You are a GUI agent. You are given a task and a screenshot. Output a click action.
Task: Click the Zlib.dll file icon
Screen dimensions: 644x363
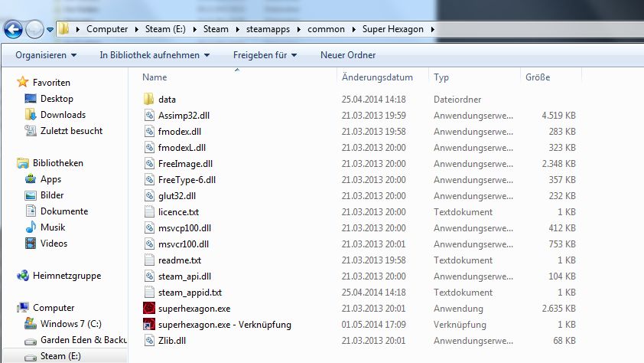point(149,340)
